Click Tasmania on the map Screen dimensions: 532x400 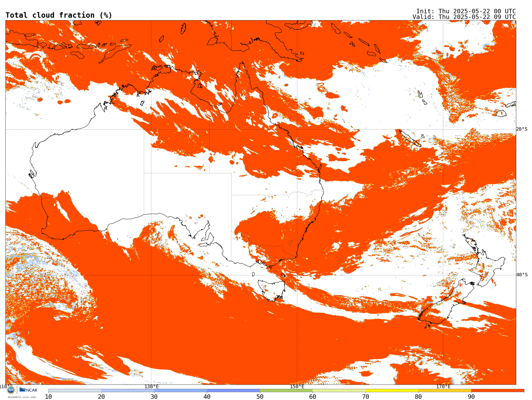click(271, 290)
